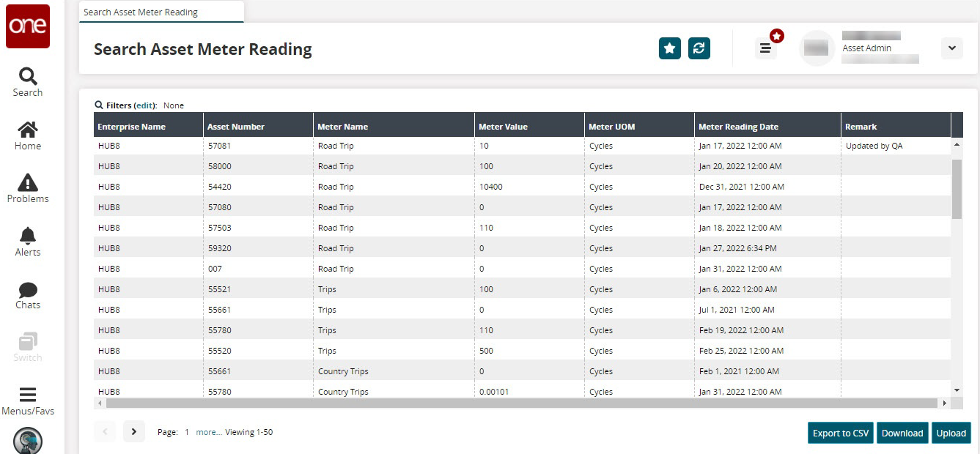Click the Download button
This screenshot has height=454, width=980.
902,433
